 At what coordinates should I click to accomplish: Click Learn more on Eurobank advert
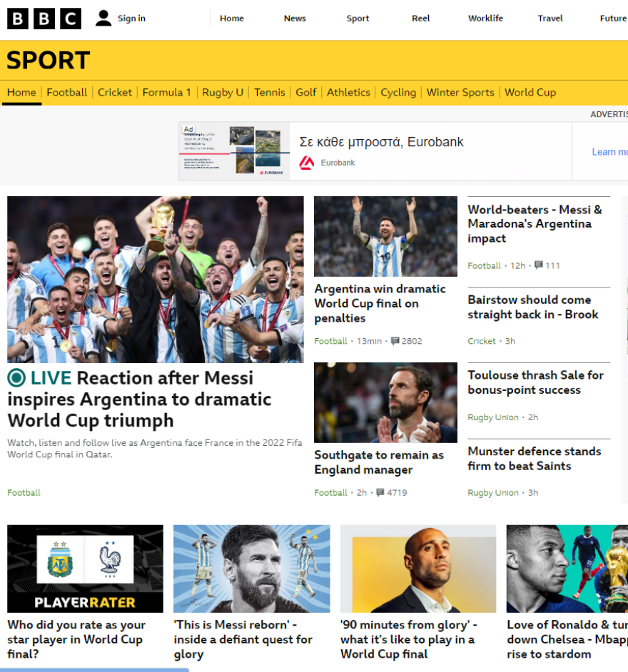pos(609,152)
